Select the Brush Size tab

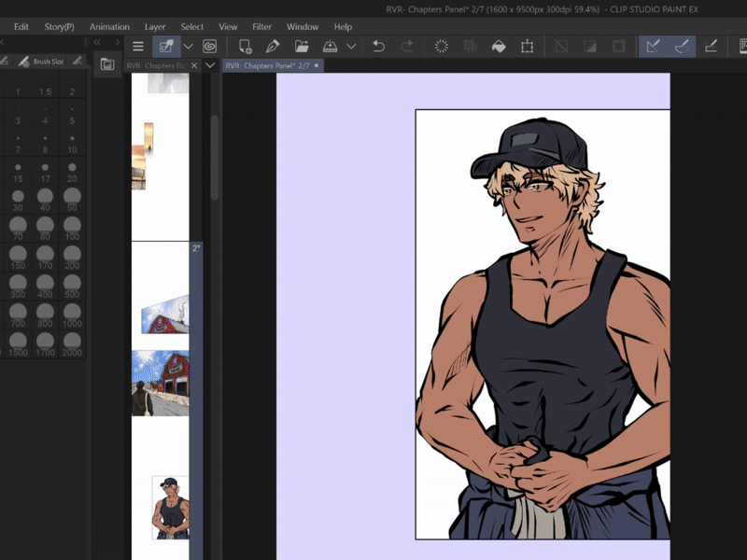click(x=48, y=61)
